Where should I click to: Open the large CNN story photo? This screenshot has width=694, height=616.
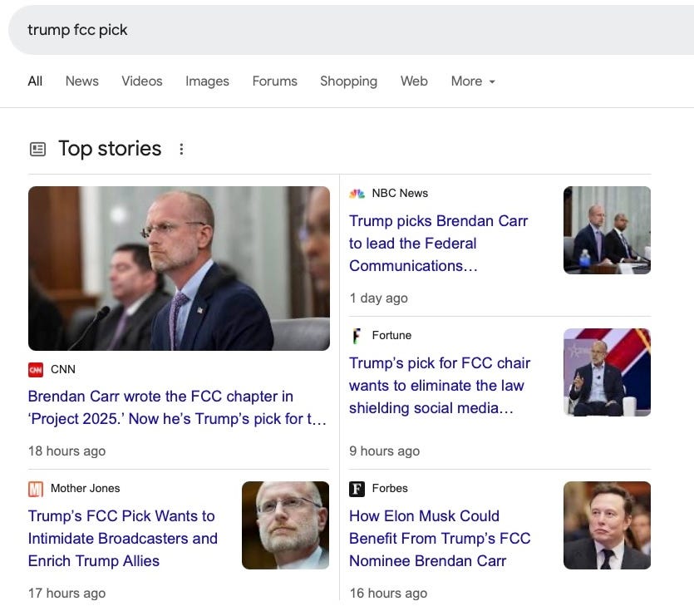(x=179, y=269)
